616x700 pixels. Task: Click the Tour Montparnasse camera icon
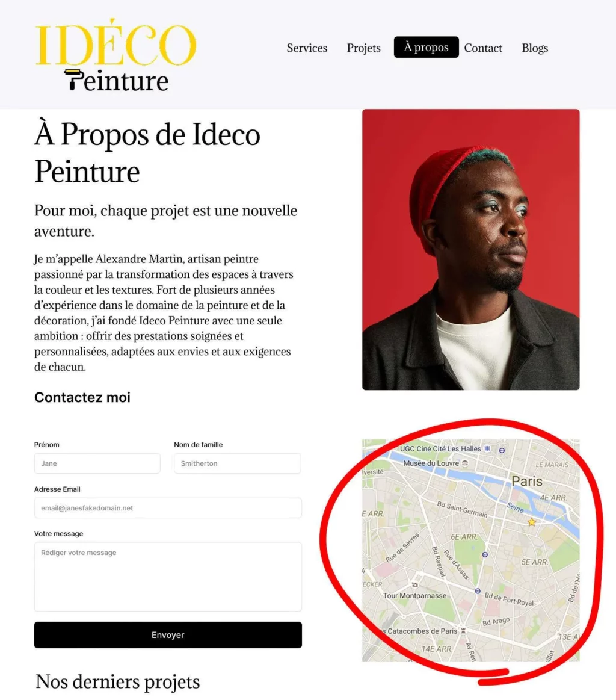tap(415, 584)
